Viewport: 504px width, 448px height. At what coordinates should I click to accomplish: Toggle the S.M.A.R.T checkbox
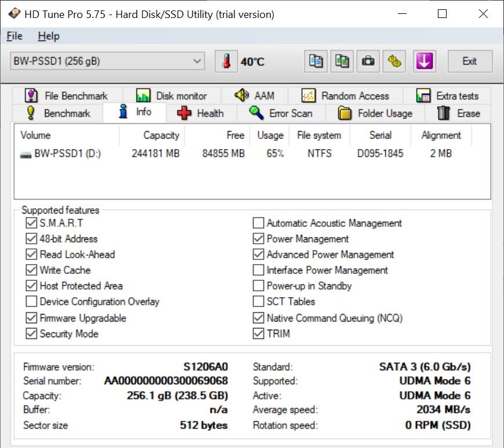(x=31, y=223)
